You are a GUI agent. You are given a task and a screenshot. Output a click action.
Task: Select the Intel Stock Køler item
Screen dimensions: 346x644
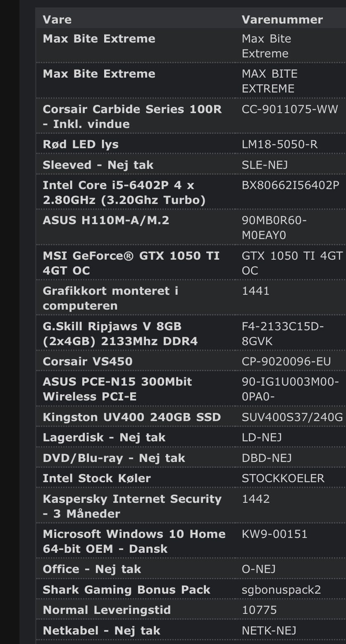pos(97,478)
